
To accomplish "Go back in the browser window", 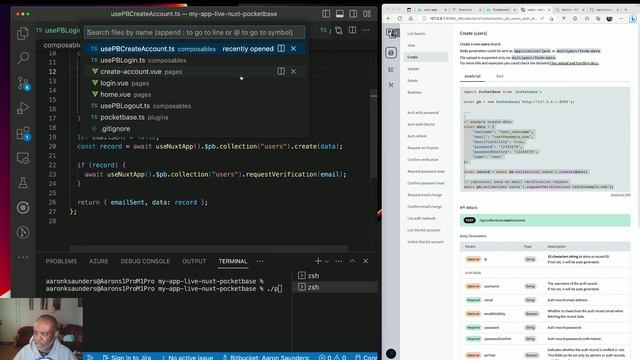I will [x=389, y=19].
